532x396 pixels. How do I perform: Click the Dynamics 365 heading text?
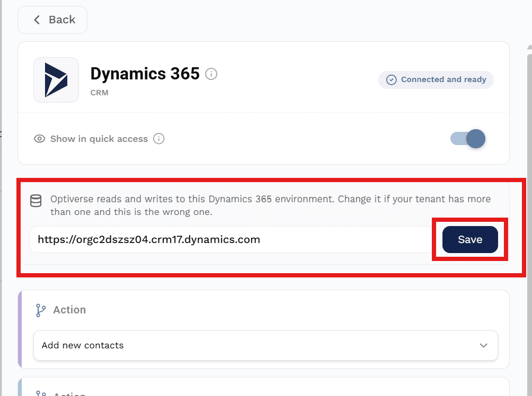coord(145,74)
